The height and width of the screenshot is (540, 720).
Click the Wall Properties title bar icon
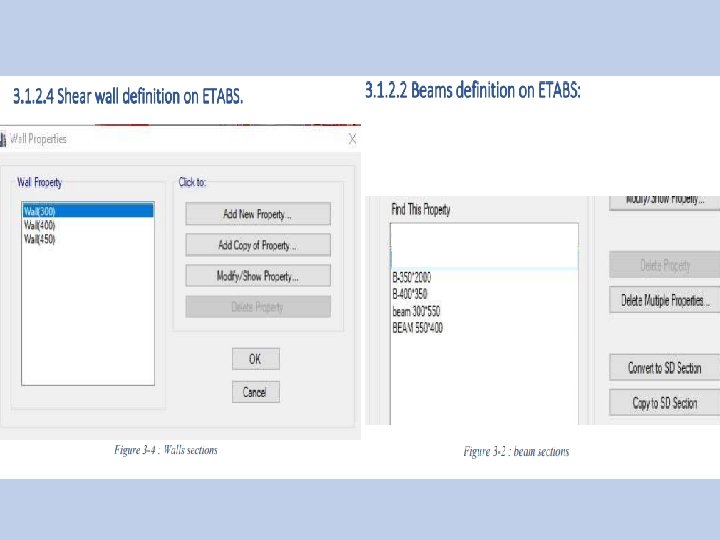3,139
